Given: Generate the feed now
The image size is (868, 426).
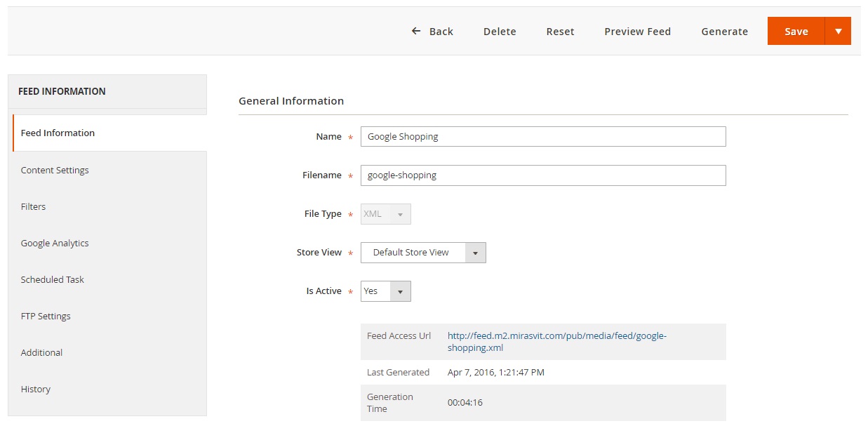Looking at the screenshot, I should point(725,32).
